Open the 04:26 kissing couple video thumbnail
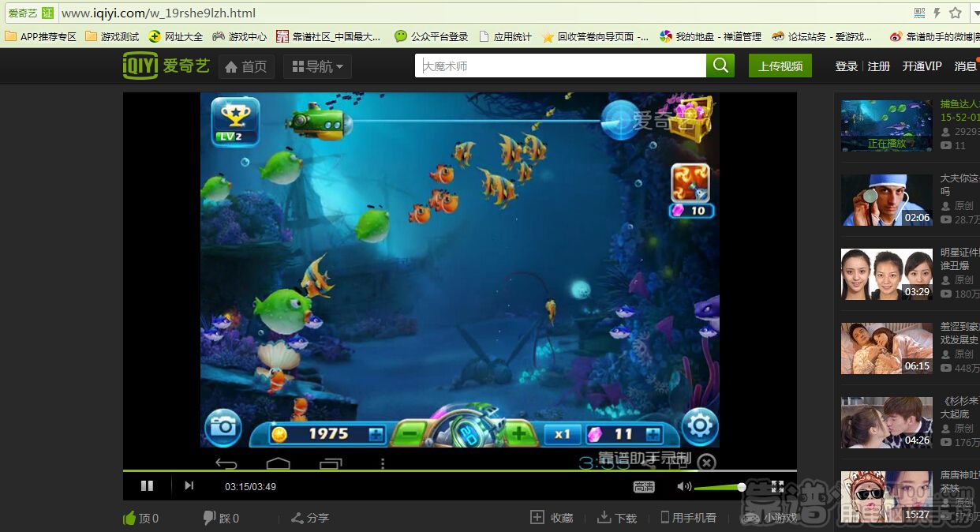This screenshot has width=980, height=532. [x=886, y=422]
